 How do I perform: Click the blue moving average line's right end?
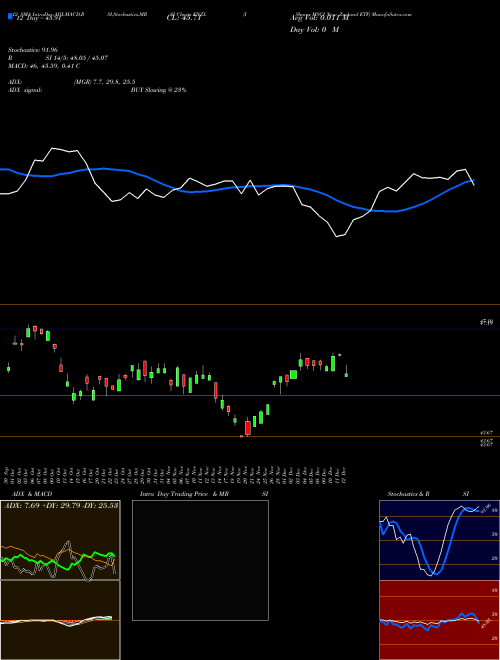point(473,181)
